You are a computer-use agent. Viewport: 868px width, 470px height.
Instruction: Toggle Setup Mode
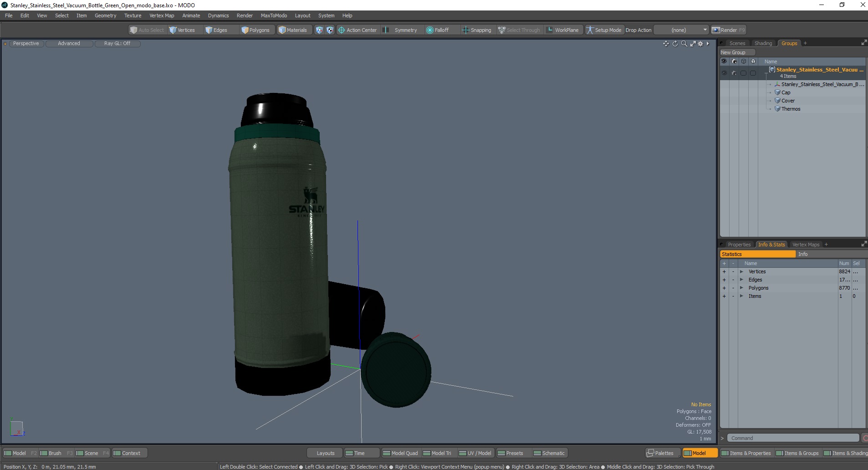point(604,30)
